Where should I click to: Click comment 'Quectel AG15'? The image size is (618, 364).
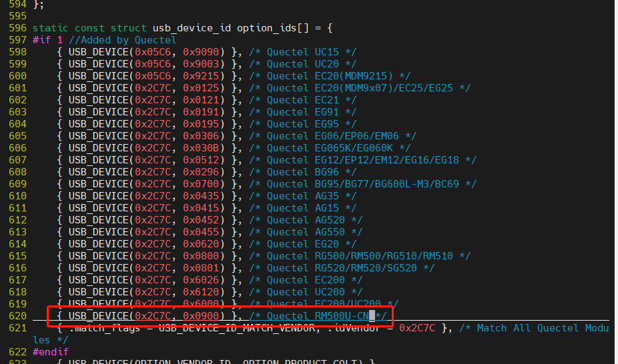[x=303, y=208]
